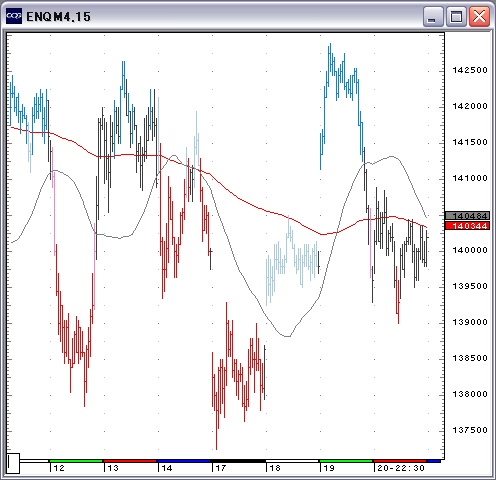Image resolution: width=496 pixels, height=480 pixels.
Task: Maximize the ENQM4.15 chart window
Action: (x=456, y=17)
